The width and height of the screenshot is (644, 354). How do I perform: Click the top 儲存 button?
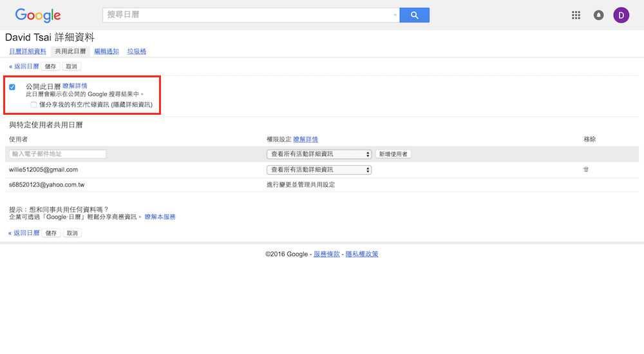pyautogui.click(x=50, y=66)
